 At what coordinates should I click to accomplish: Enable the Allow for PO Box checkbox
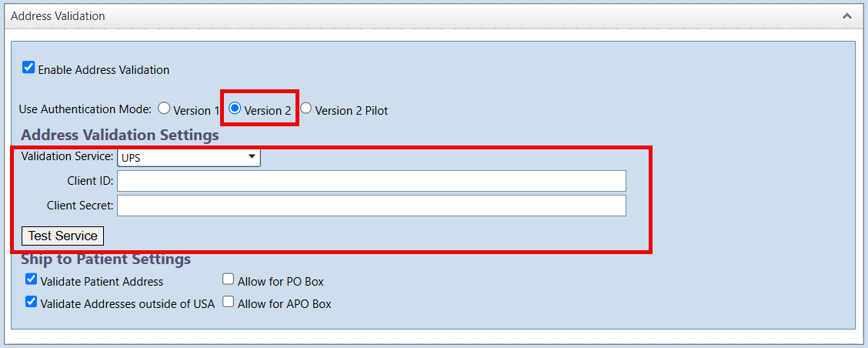tap(228, 279)
